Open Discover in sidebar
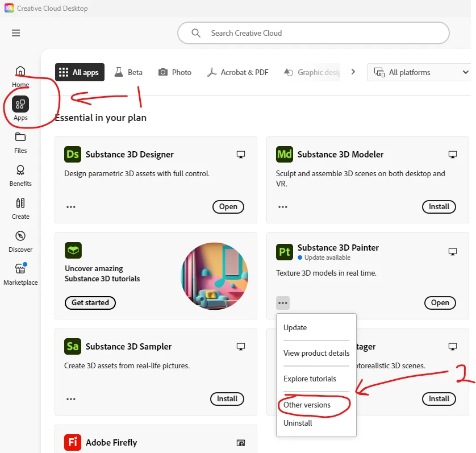The image size is (476, 453). pyautogui.click(x=20, y=242)
